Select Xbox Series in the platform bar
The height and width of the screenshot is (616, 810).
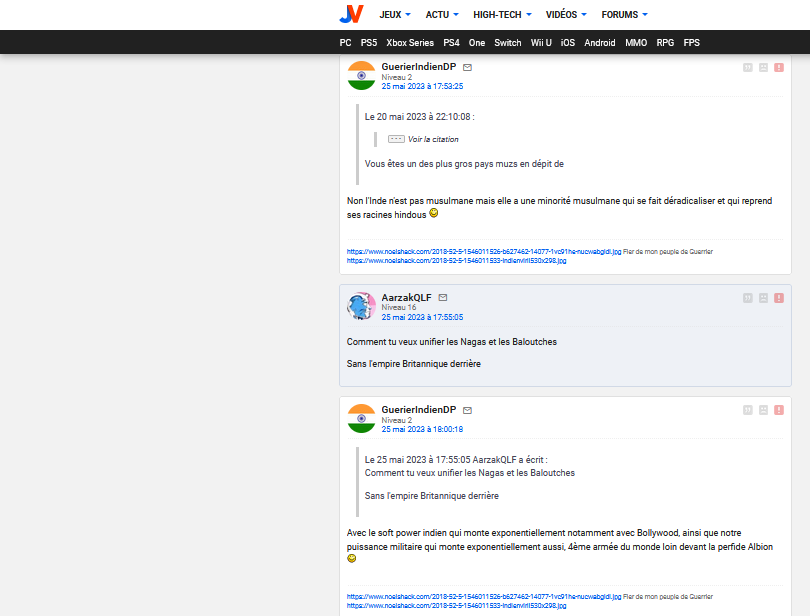(410, 43)
